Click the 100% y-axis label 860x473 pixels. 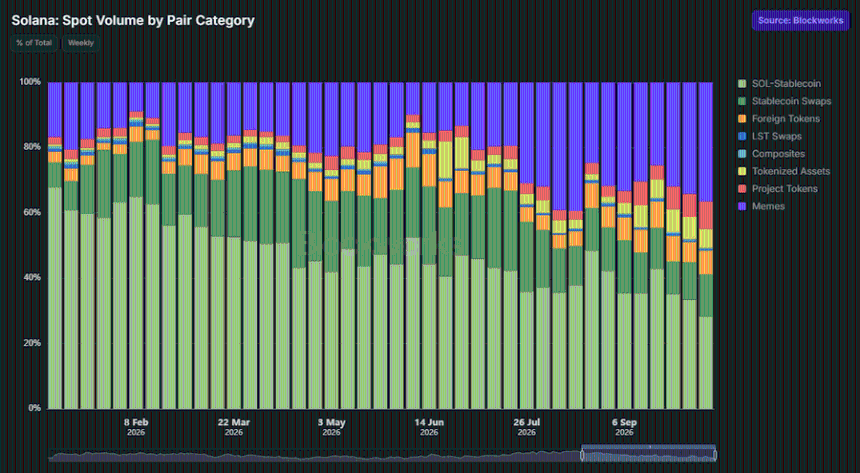click(x=30, y=82)
